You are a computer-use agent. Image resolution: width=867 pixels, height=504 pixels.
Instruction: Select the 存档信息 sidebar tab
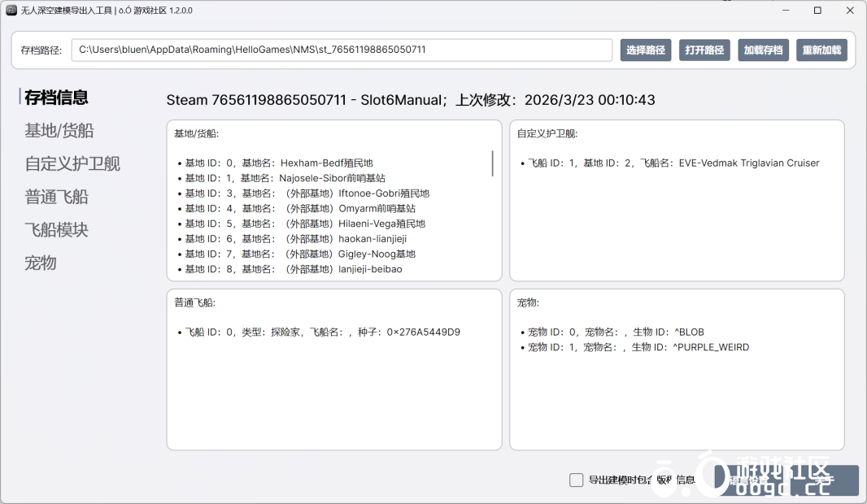(x=57, y=98)
